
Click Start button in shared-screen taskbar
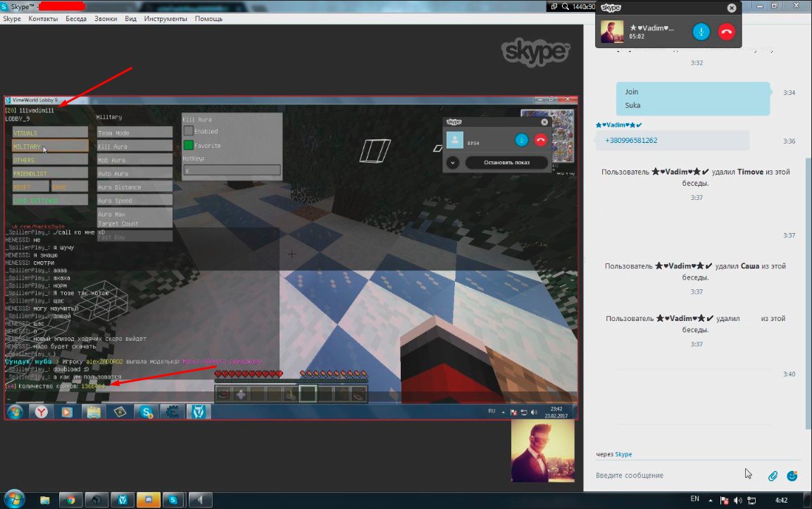tap(15, 412)
